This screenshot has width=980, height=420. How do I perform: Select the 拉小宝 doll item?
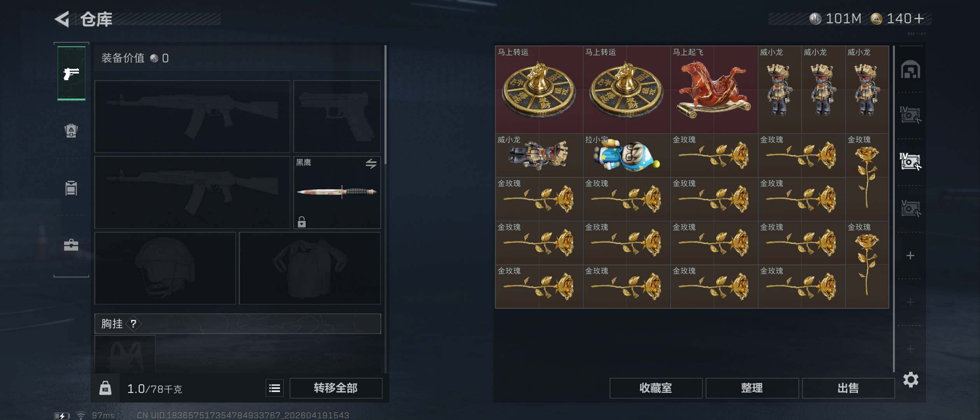click(x=626, y=156)
